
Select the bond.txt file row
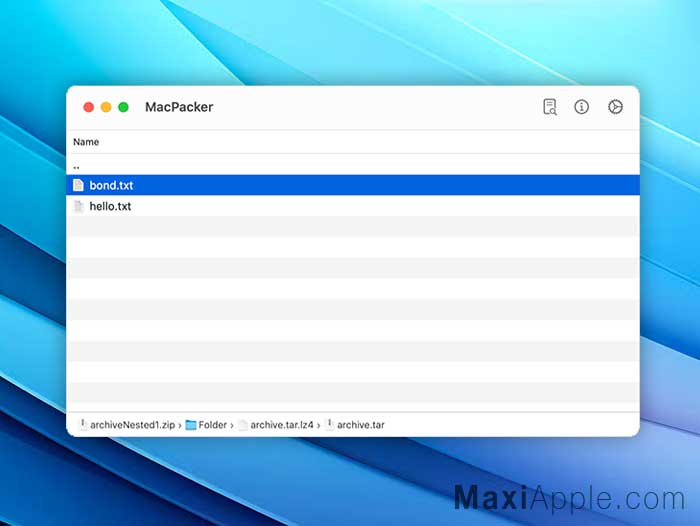(353, 185)
